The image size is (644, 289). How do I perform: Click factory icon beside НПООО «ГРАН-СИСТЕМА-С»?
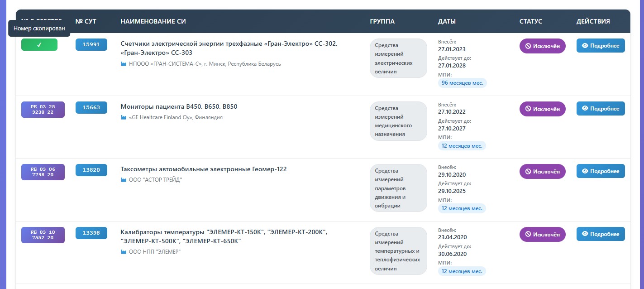[123, 64]
